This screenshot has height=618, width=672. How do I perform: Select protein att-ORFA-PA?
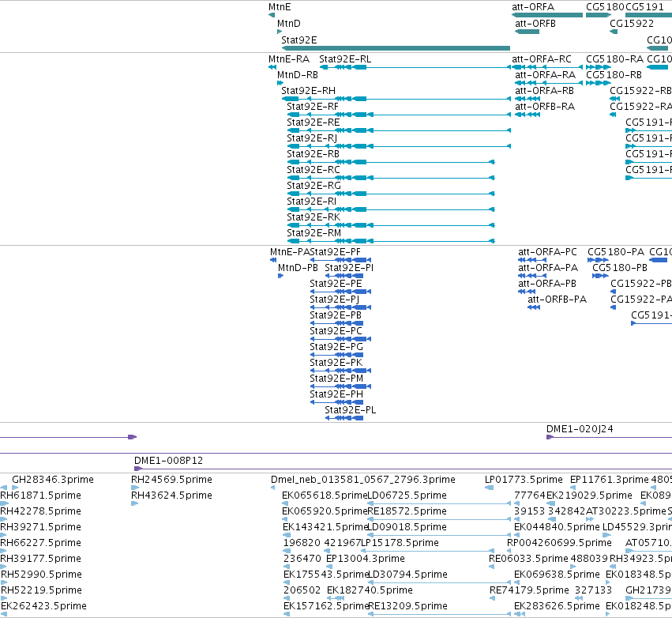coord(548,268)
